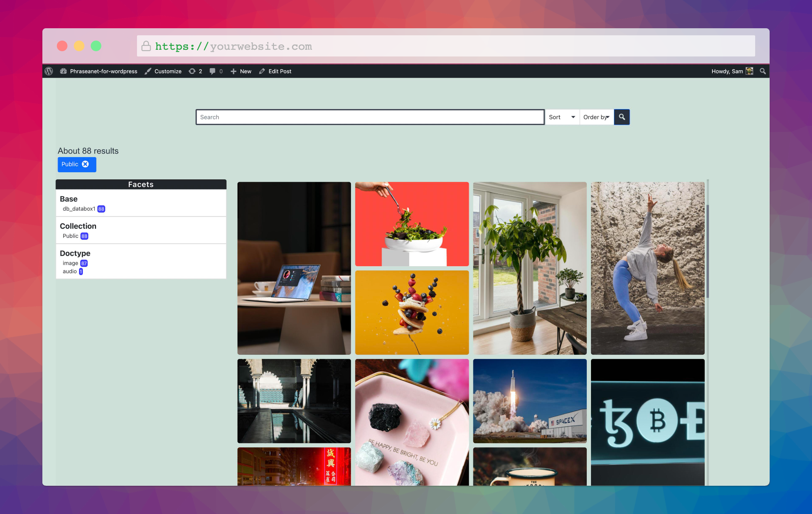Click the Base facet heading
The width and height of the screenshot is (812, 514).
(69, 199)
